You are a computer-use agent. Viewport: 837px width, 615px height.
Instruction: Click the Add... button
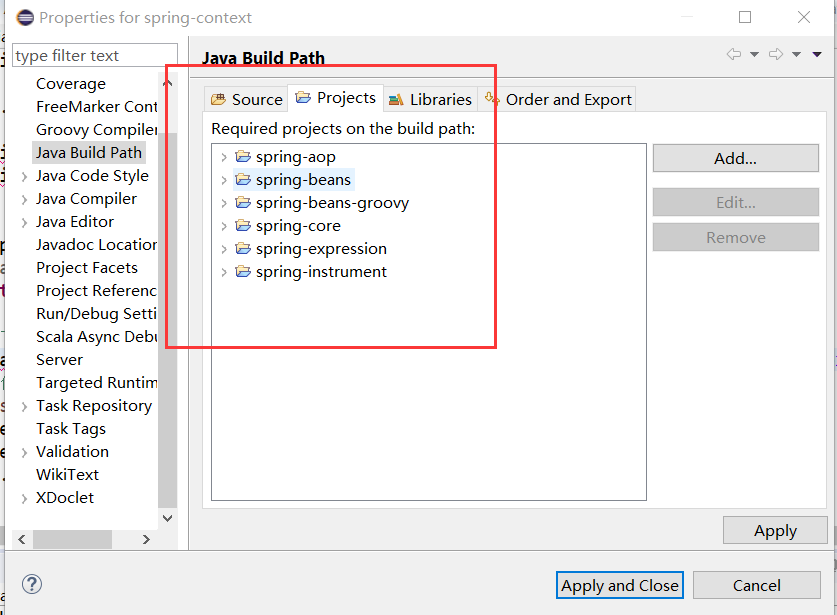(x=736, y=158)
